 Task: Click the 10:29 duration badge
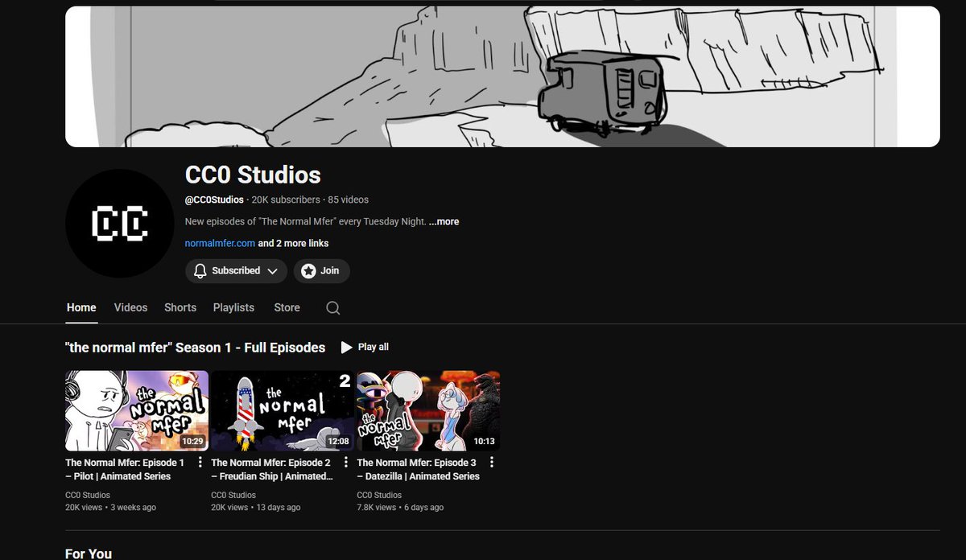pyautogui.click(x=192, y=442)
